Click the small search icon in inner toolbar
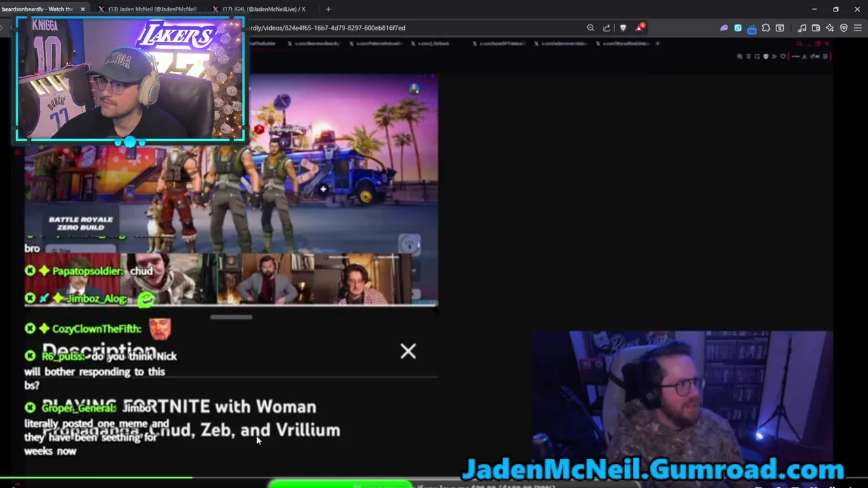The image size is (868, 488). 740,56
